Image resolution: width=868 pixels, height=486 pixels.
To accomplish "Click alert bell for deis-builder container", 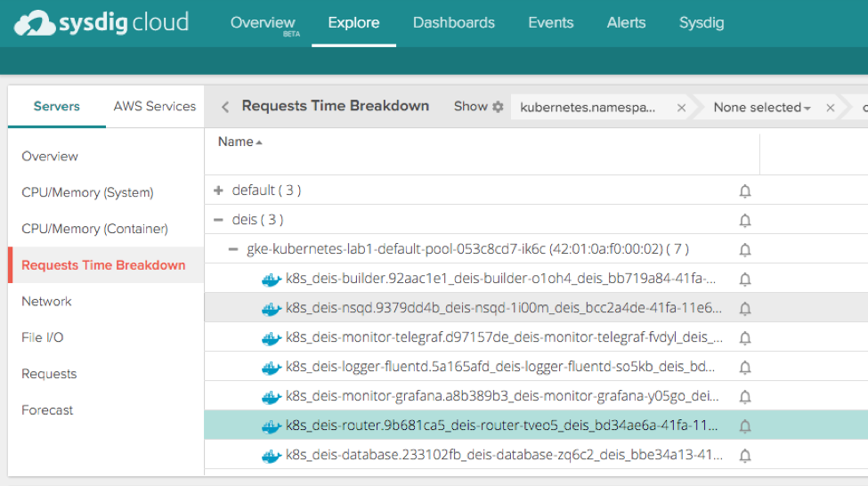I will [745, 279].
